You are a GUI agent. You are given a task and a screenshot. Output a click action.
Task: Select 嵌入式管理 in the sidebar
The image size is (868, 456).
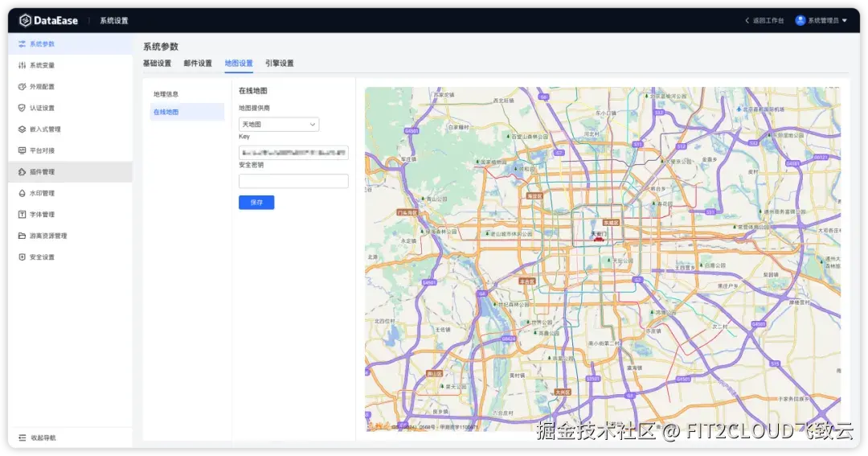click(x=70, y=129)
